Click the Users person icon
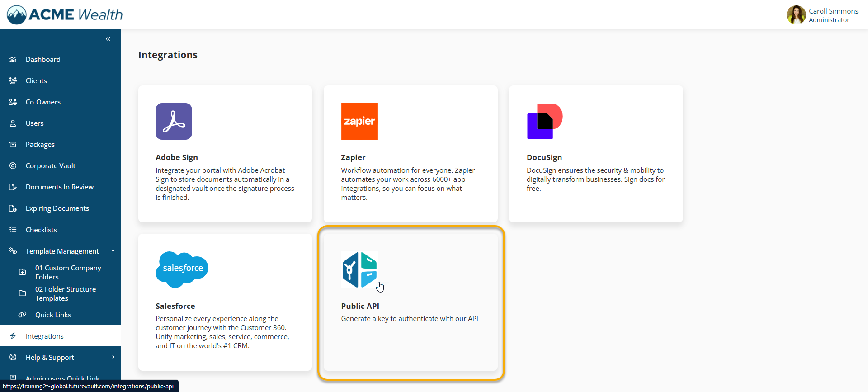This screenshot has height=392, width=868. tap(13, 123)
